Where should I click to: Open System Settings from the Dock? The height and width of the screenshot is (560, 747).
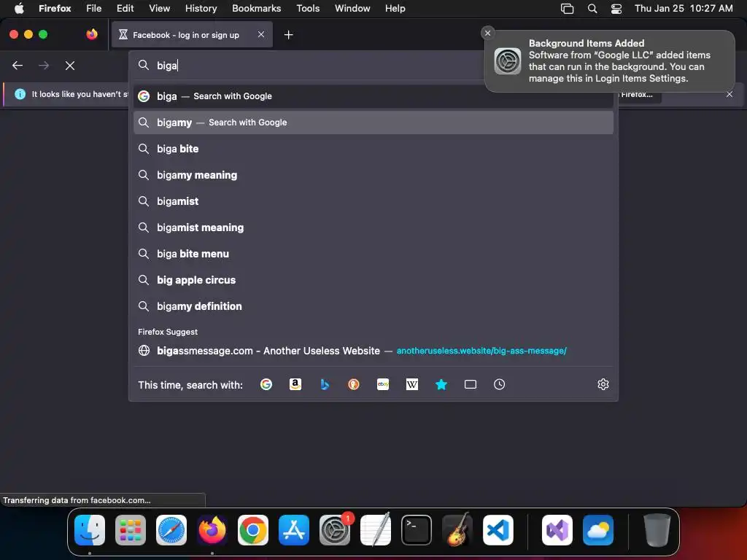[x=335, y=530]
